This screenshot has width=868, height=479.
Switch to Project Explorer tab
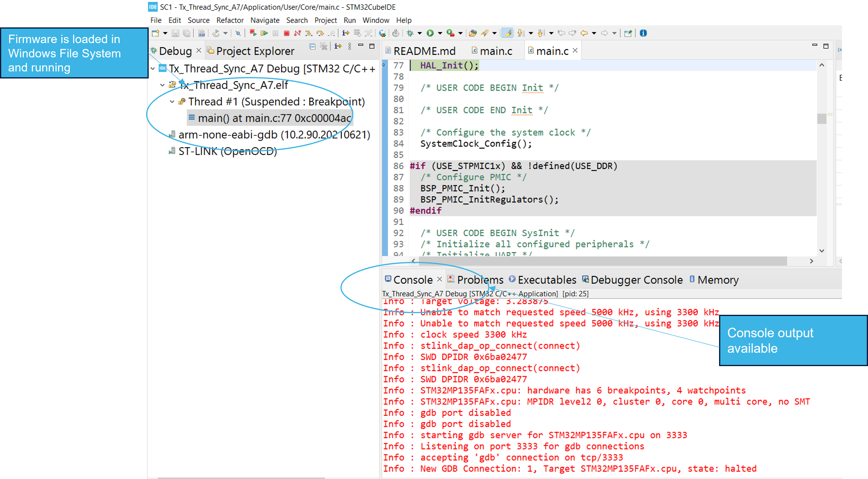pos(251,51)
